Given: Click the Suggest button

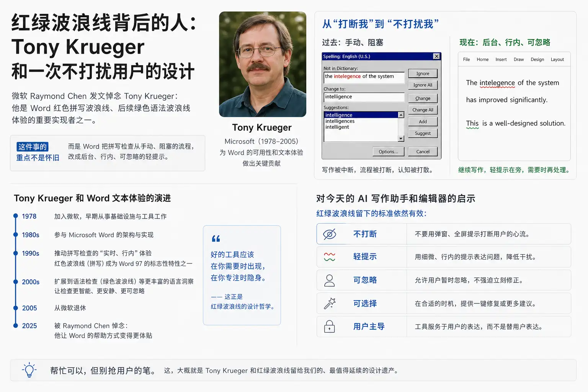Looking at the screenshot, I should click(x=423, y=133).
